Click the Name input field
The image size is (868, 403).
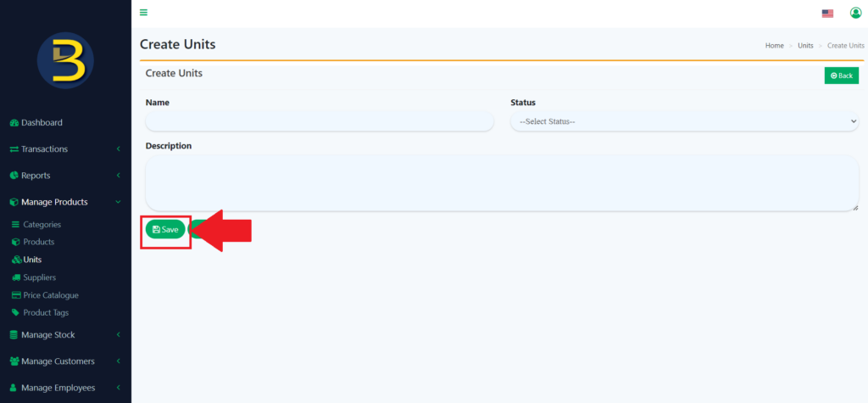click(319, 121)
